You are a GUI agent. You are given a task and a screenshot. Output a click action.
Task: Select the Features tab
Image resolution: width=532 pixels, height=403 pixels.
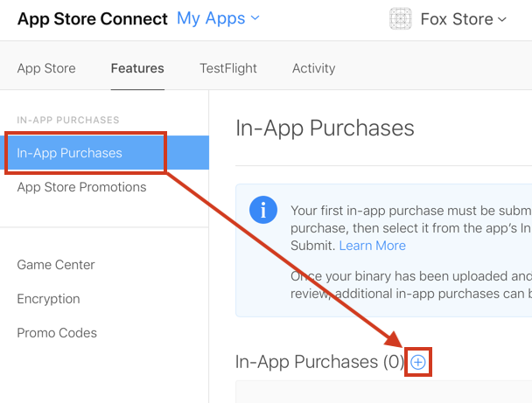(137, 68)
